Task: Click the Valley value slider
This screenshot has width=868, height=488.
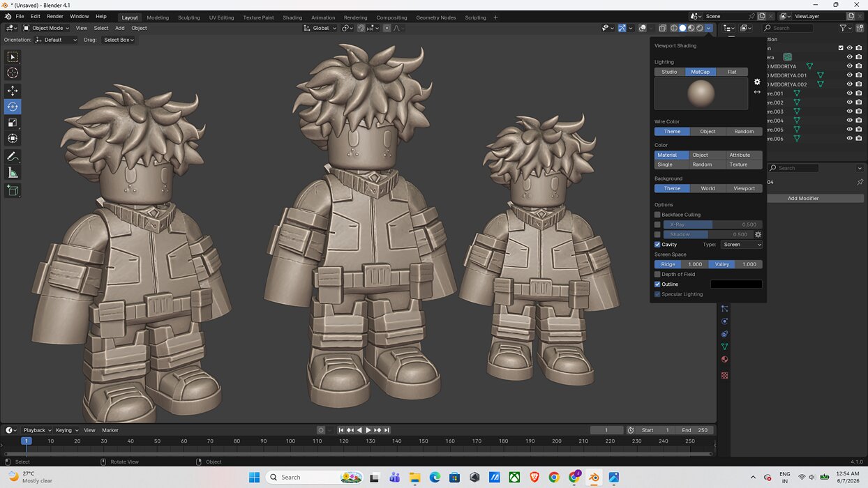Action: click(735, 264)
